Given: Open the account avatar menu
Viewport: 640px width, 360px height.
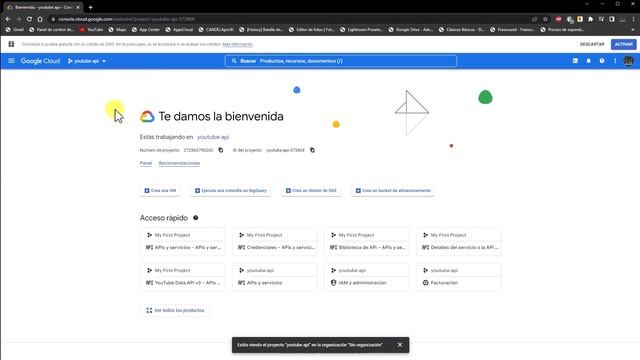Looking at the screenshot, I should coord(629,61).
